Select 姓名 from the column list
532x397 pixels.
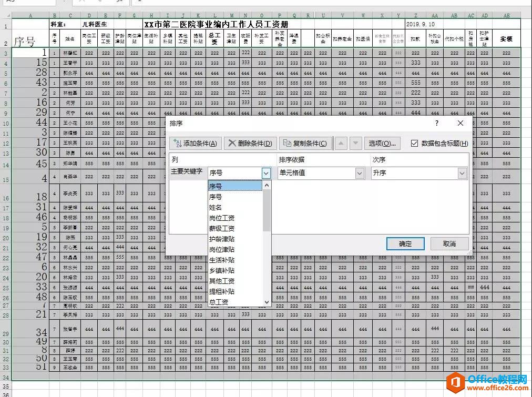tap(216, 207)
